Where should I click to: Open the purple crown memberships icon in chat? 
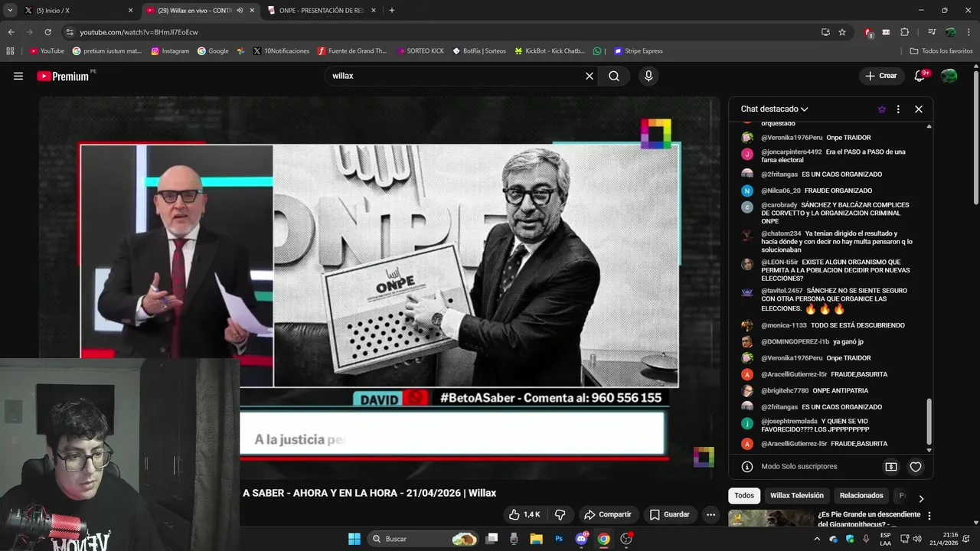882,109
